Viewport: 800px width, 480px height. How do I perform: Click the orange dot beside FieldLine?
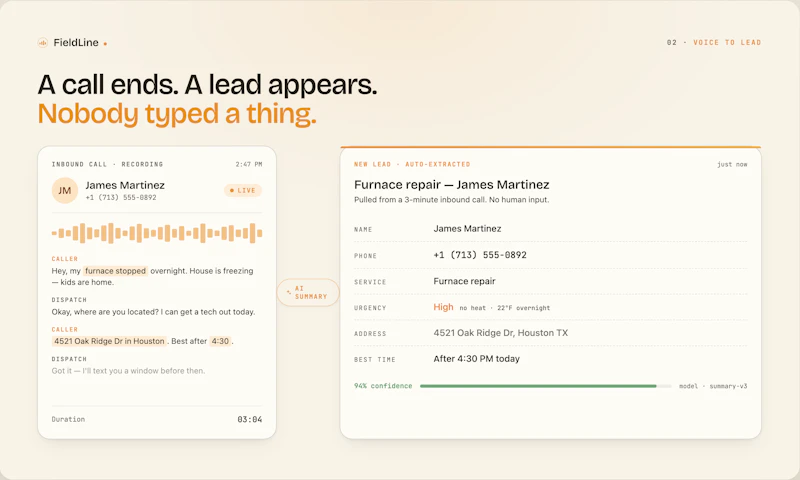coord(105,44)
